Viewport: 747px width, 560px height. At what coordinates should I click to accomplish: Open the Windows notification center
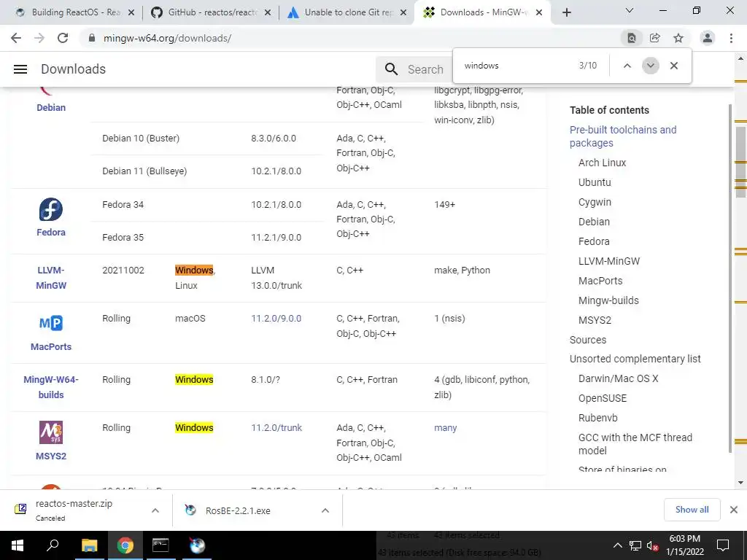tap(723, 545)
